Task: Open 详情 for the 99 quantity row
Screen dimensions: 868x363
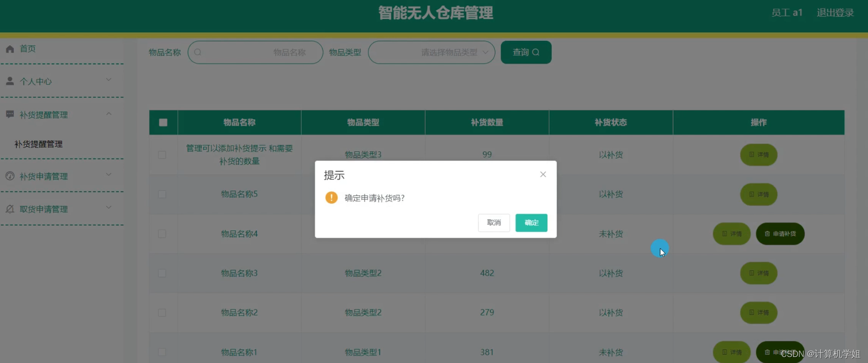Action: 759,154
